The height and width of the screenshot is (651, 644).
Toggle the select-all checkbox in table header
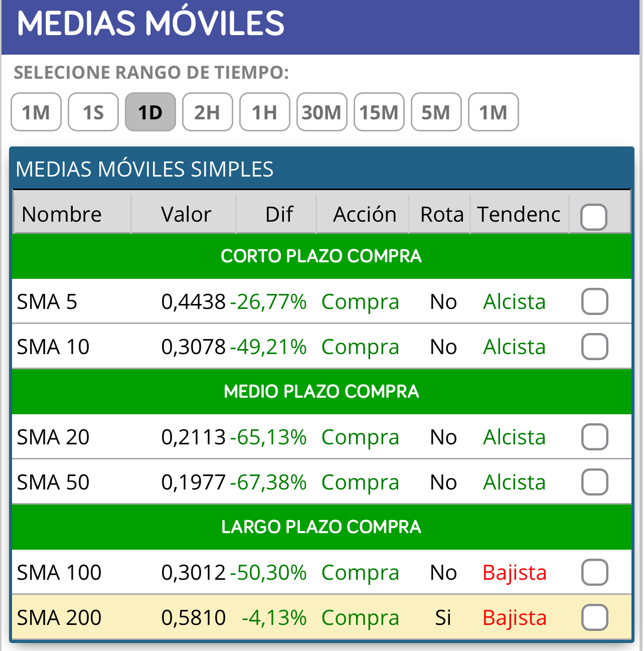click(x=594, y=217)
